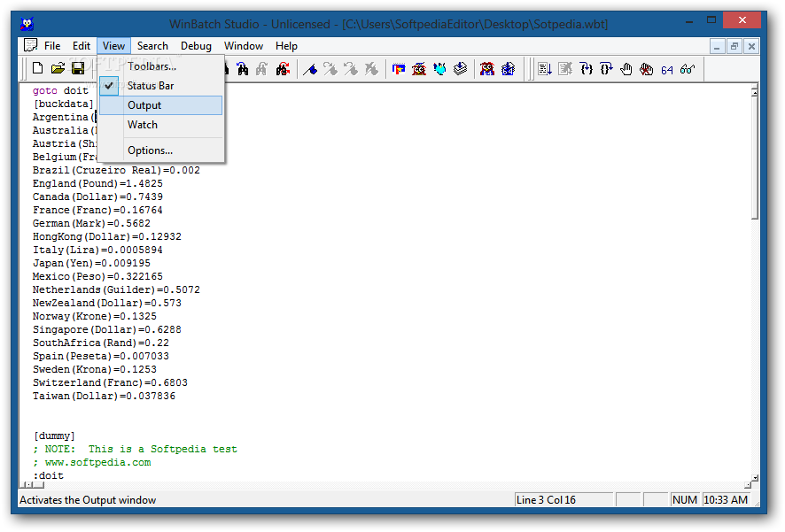The height and width of the screenshot is (532, 785).
Task: Click the document icon left of File menu
Action: pos(30,45)
